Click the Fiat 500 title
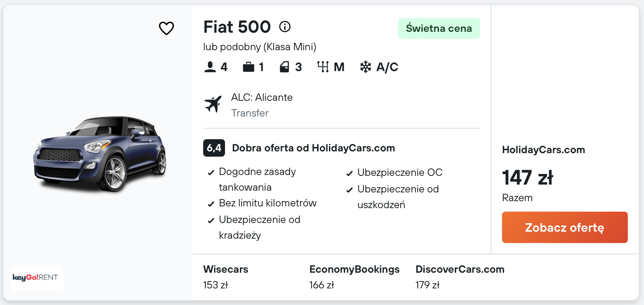The width and height of the screenshot is (644, 305). pyautogui.click(x=237, y=27)
